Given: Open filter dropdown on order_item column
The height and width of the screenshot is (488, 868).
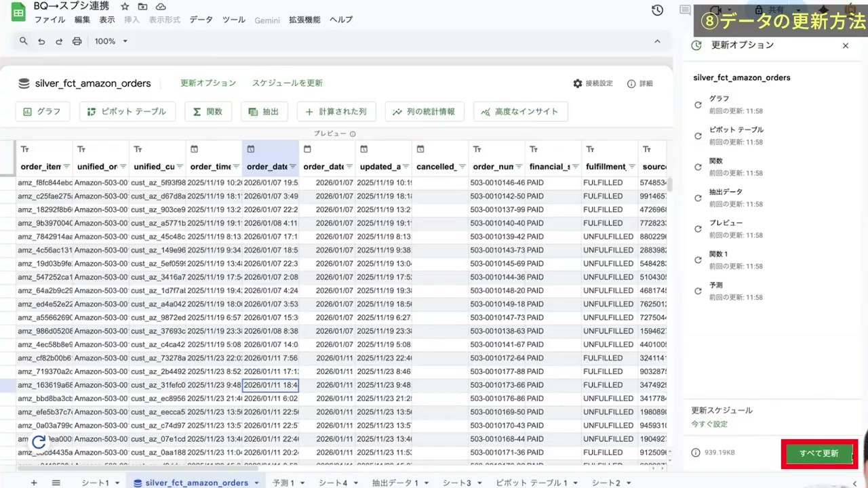Looking at the screenshot, I should (x=66, y=167).
